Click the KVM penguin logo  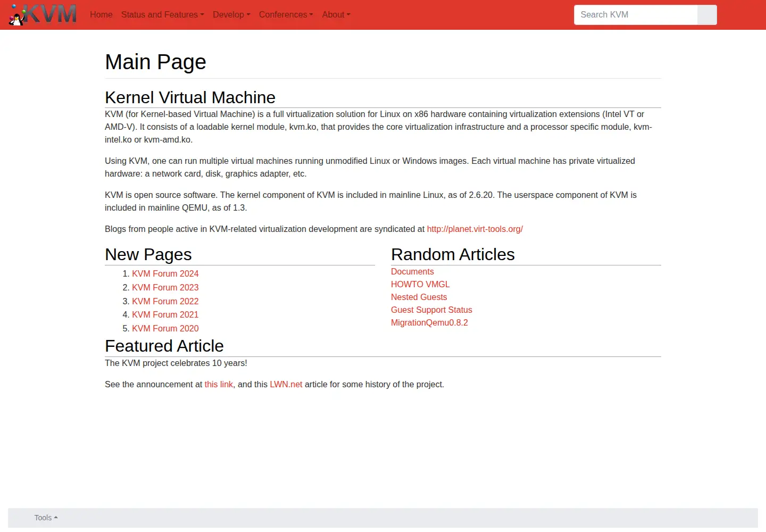tap(43, 14)
